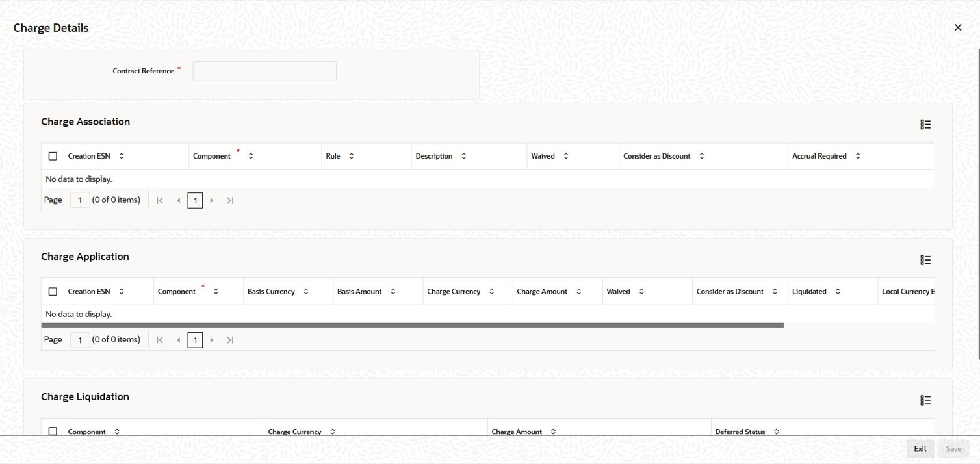Screen dimensions: 980x464
Task: Open Charge Liquidation table view options icon
Action: pos(925,400)
